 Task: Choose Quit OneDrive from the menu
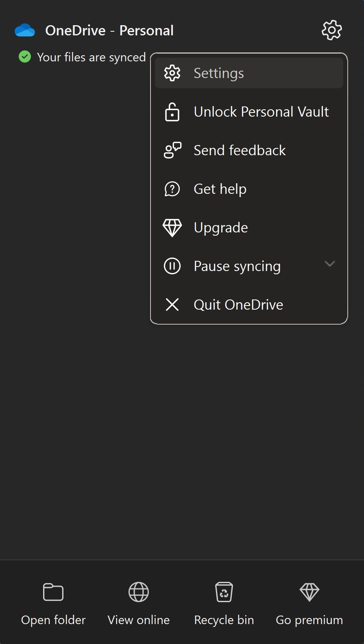(x=238, y=305)
